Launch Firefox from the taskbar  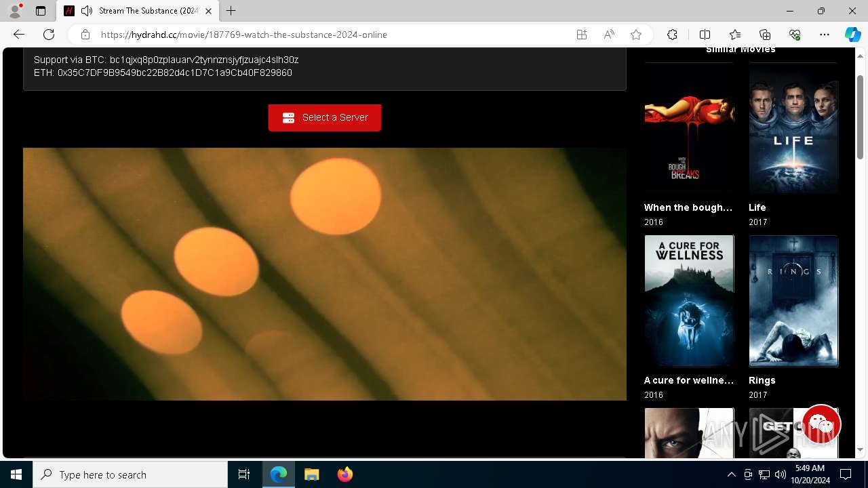[x=344, y=474]
